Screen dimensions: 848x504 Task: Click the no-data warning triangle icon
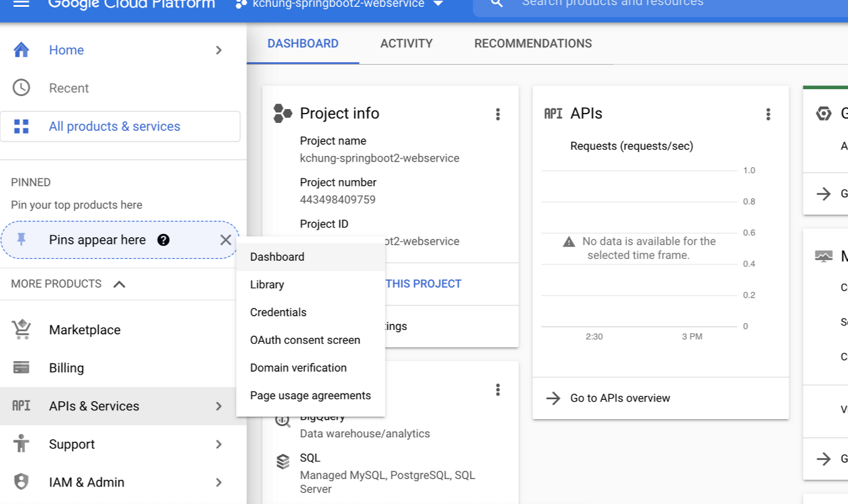(569, 241)
